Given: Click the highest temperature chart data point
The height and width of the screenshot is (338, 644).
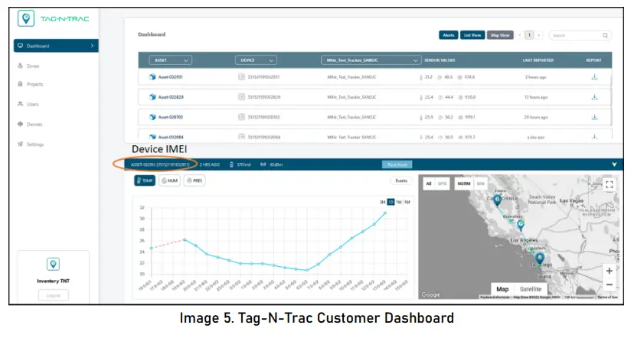Looking at the screenshot, I should click(x=385, y=213).
